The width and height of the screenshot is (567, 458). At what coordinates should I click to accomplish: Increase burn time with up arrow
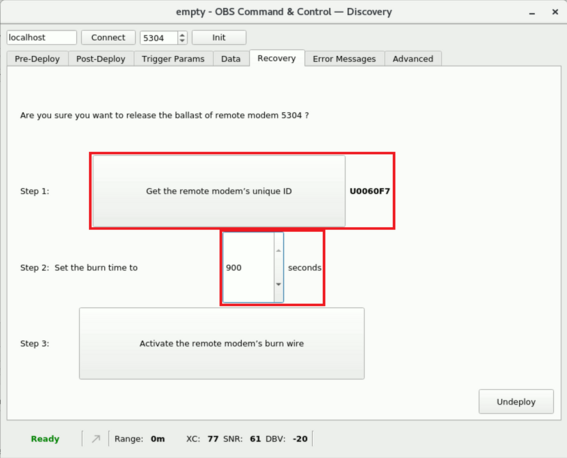point(278,250)
